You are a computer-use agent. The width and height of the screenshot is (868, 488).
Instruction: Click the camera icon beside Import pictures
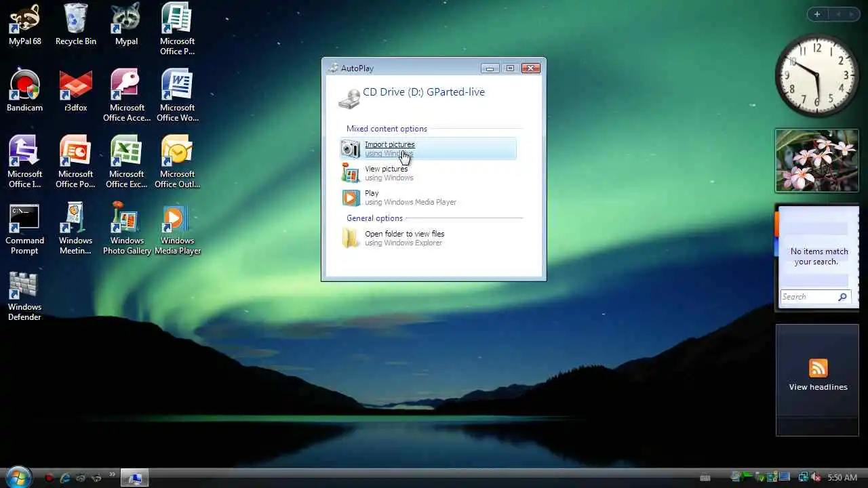pyautogui.click(x=351, y=148)
